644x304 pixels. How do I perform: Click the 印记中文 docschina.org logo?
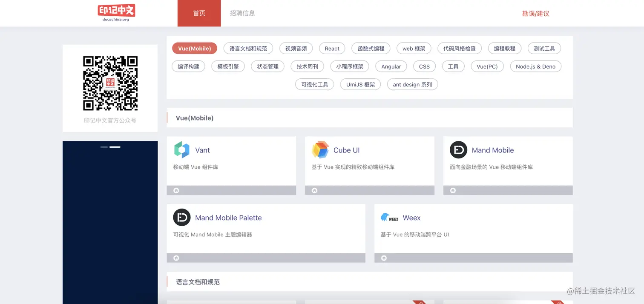116,13
